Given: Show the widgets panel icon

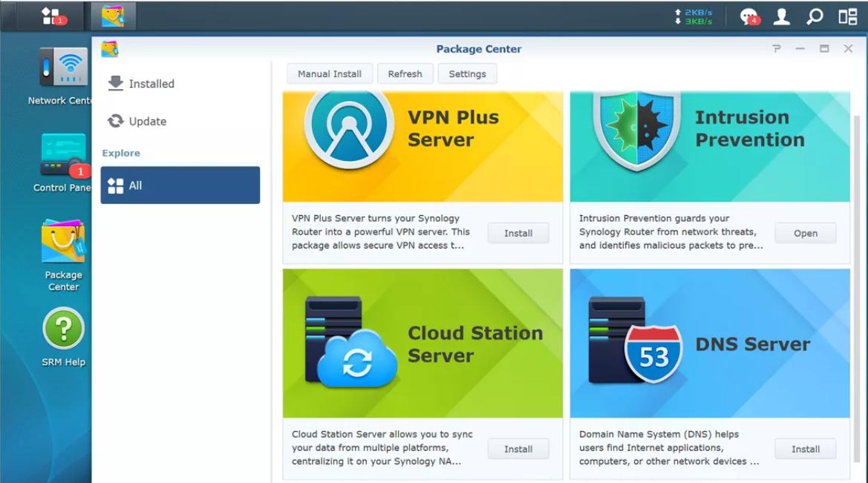Looking at the screenshot, I should [847, 16].
